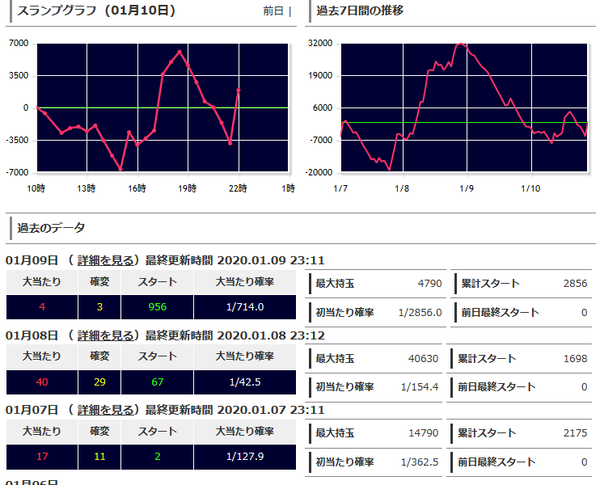Click the 最終更新時間 2020.01.08 23:12 text

pos(235,336)
